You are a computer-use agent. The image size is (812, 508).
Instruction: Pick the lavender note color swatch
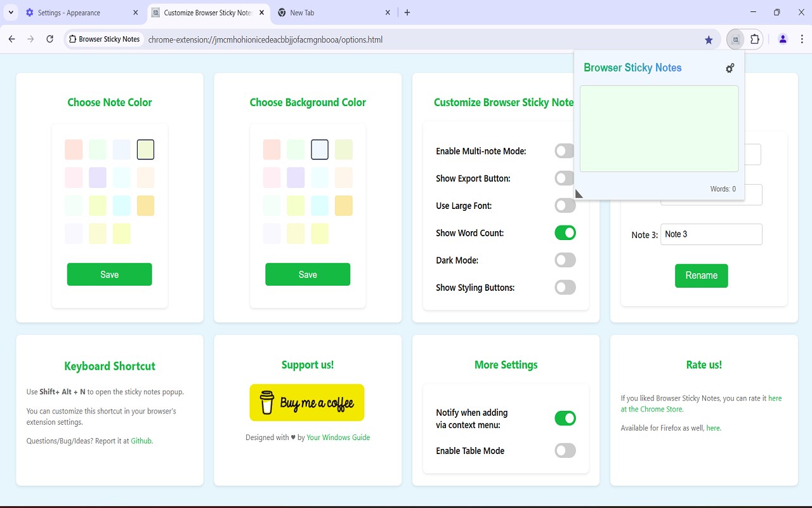pos(98,178)
